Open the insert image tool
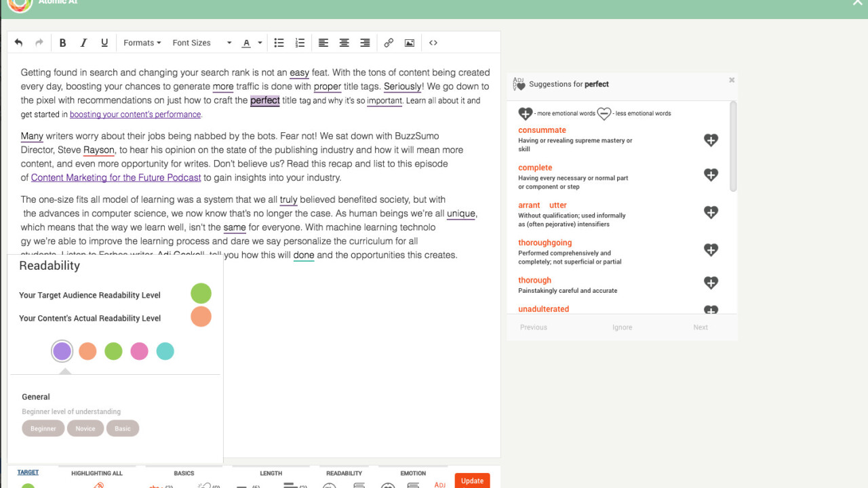The image size is (868, 488). [x=410, y=43]
